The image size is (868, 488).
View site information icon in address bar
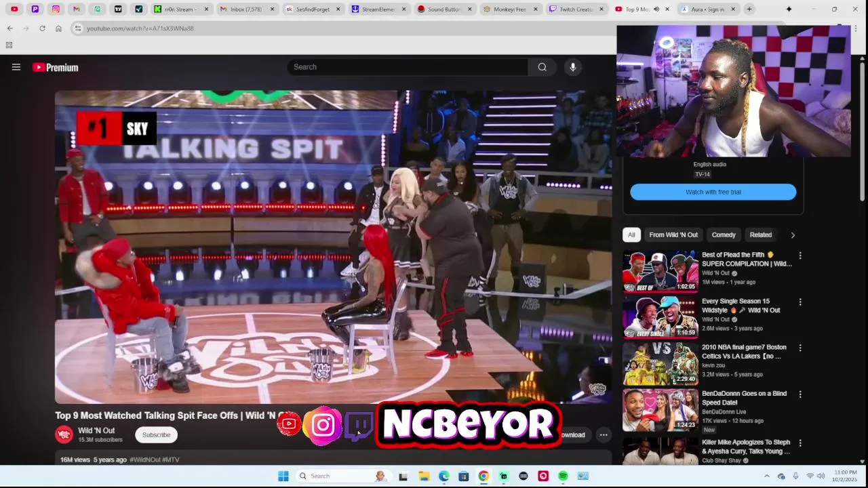coord(77,28)
